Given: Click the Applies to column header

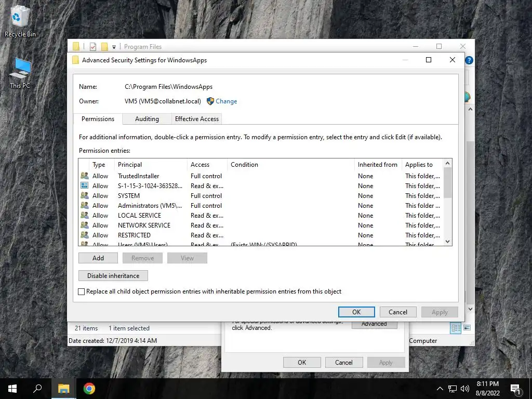Looking at the screenshot, I should (422, 165).
